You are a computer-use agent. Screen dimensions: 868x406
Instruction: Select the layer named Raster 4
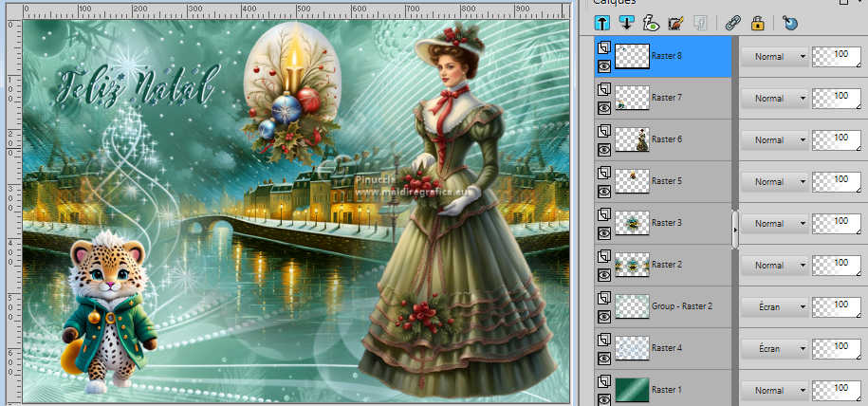667,348
